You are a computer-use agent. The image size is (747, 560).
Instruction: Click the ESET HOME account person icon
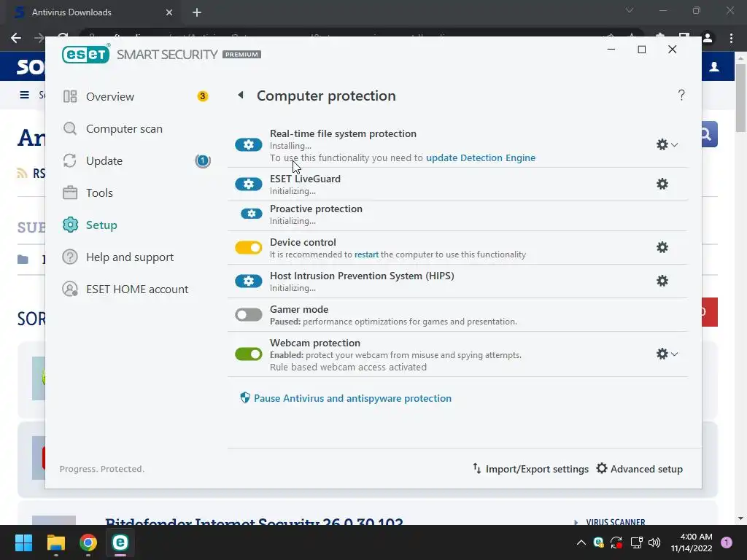[x=70, y=289]
